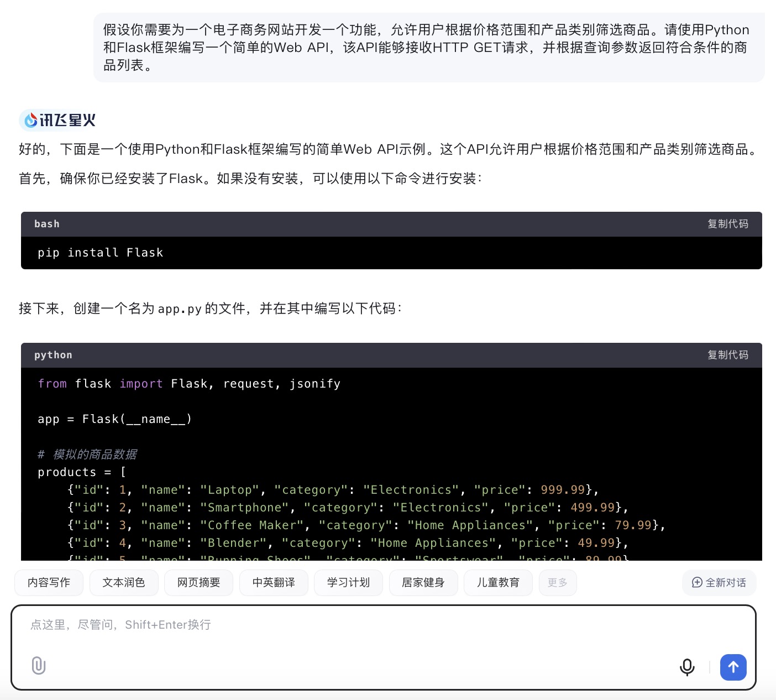Activate the microphone voice input
Image resolution: width=776 pixels, height=700 pixels.
[x=687, y=667]
